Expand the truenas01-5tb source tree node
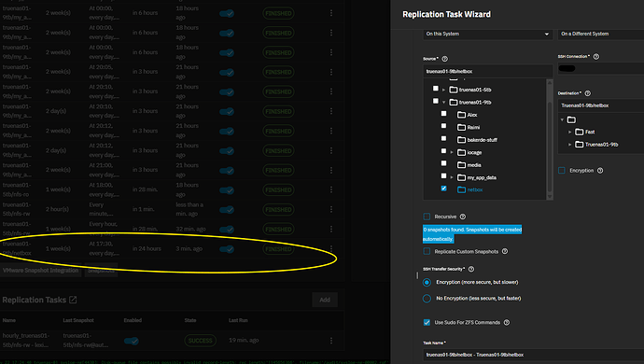The image size is (644, 364). [x=443, y=90]
